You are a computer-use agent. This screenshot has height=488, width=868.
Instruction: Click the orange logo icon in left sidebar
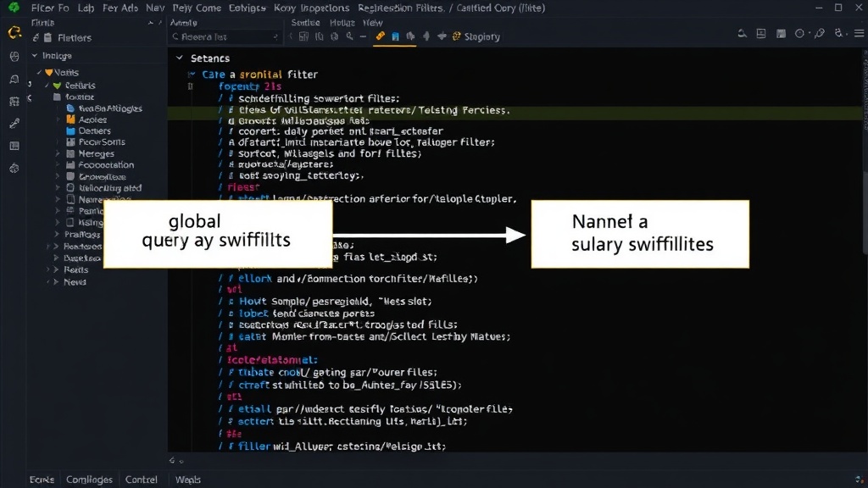coord(14,33)
